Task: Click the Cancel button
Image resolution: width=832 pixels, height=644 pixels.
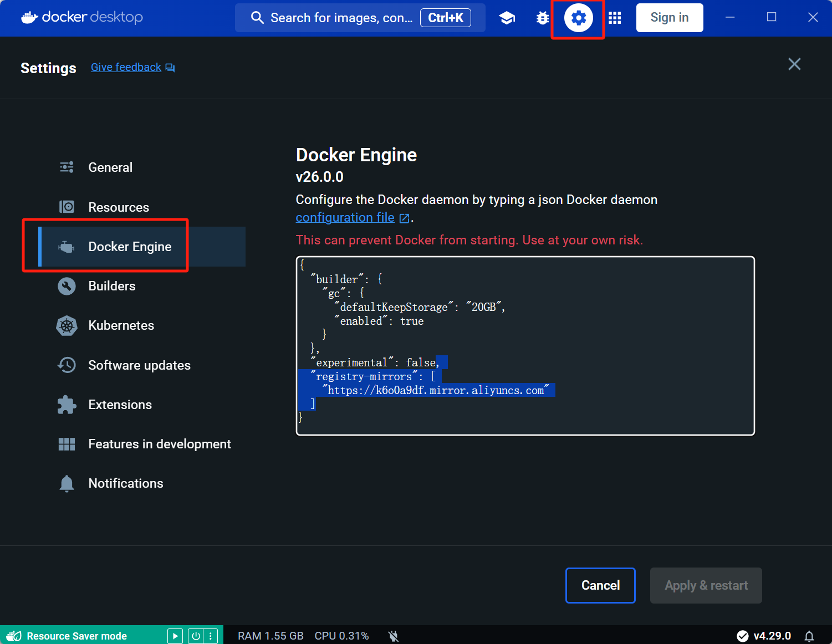Action: coord(600,585)
